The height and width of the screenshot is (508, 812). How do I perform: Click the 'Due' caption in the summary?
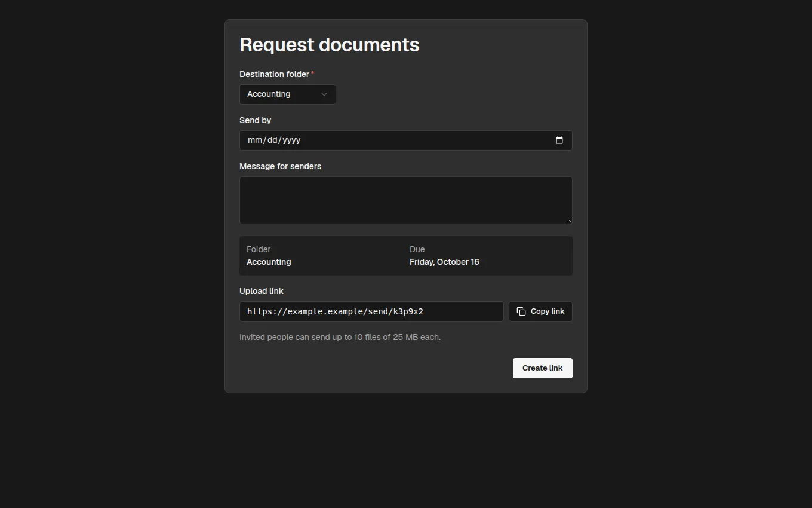(417, 249)
